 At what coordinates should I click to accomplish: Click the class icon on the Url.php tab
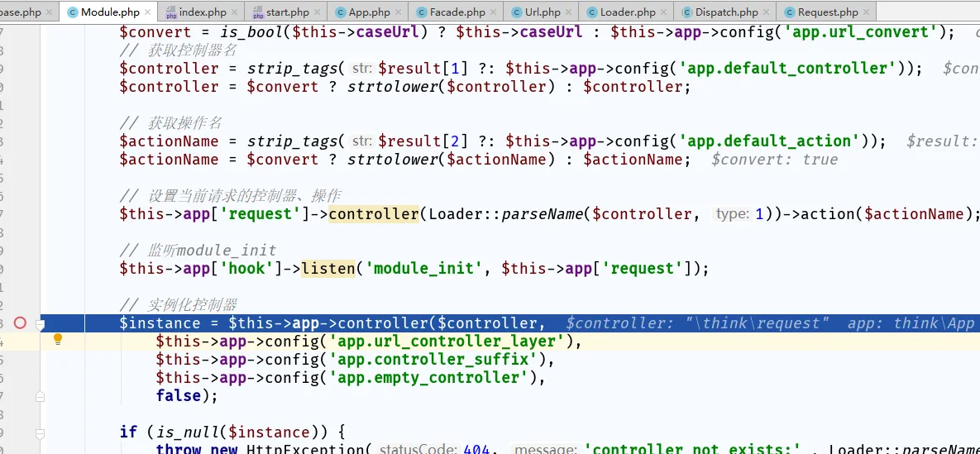pyautogui.click(x=517, y=12)
